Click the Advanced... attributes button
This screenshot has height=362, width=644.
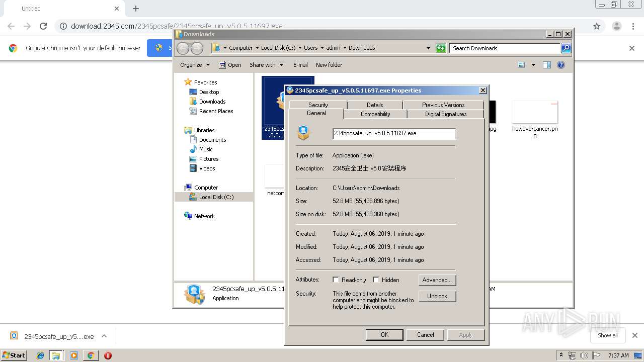tap(437, 280)
